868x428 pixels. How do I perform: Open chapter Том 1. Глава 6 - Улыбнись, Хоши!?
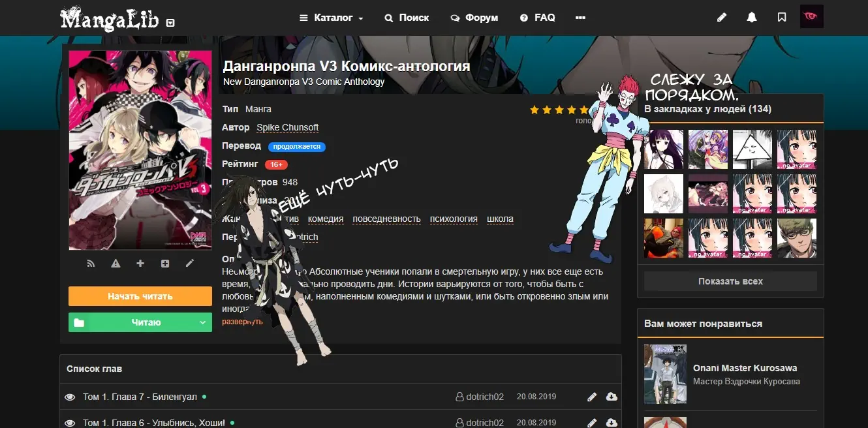[x=154, y=423]
